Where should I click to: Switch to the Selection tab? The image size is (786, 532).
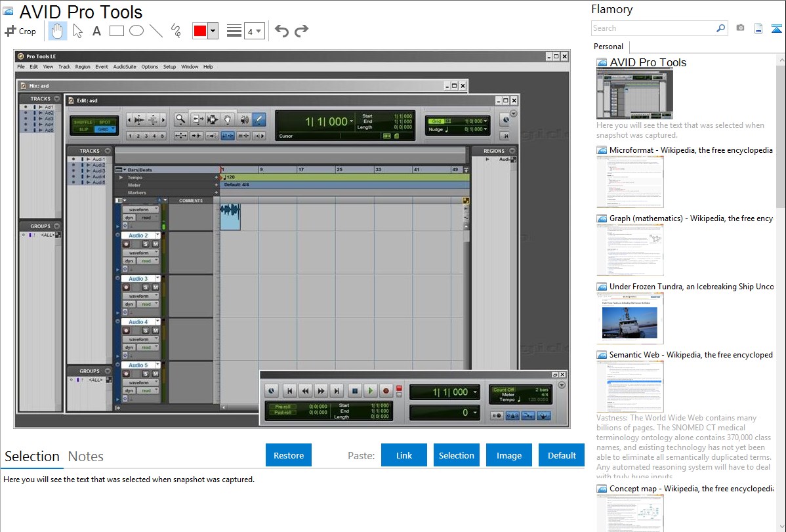32,457
